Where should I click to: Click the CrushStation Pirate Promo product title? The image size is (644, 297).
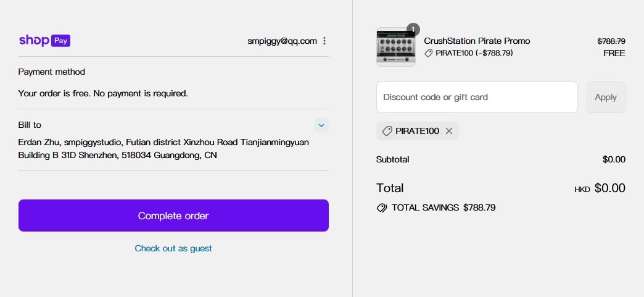(x=477, y=41)
